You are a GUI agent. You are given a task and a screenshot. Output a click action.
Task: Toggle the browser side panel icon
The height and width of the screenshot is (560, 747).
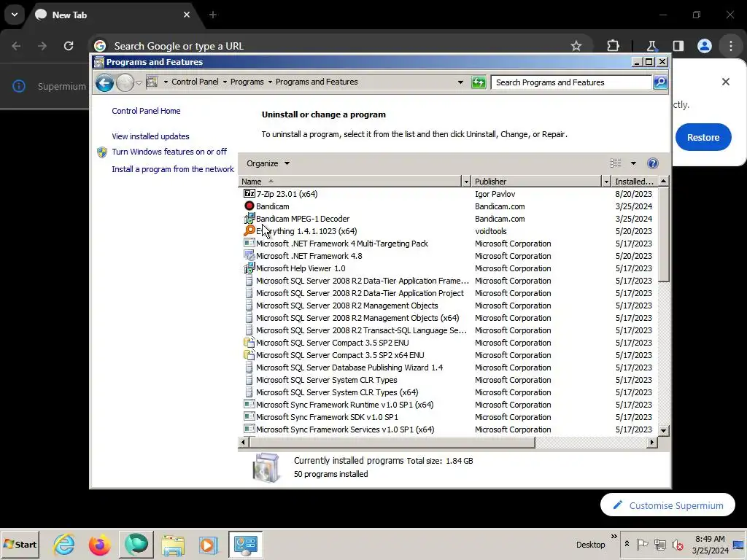tap(678, 46)
